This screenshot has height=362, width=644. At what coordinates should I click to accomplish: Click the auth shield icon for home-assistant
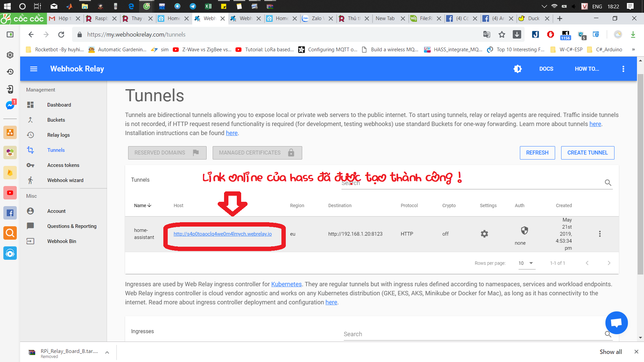(524, 231)
